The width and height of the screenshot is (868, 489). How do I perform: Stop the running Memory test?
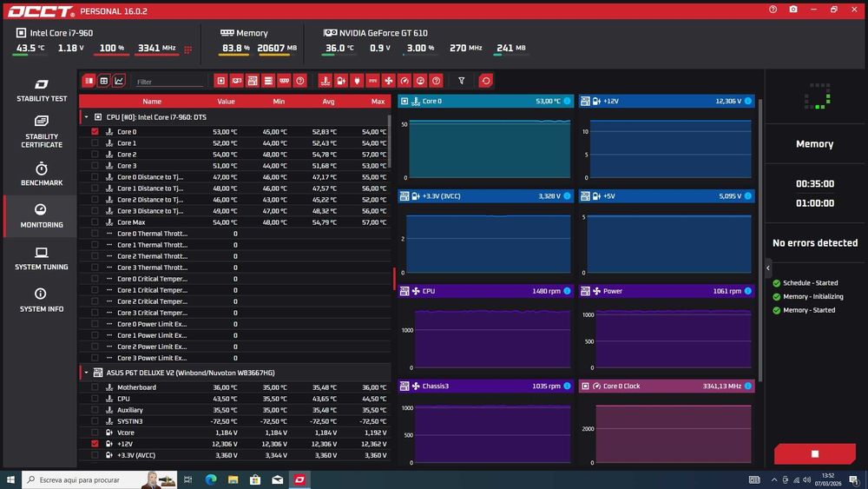click(815, 453)
